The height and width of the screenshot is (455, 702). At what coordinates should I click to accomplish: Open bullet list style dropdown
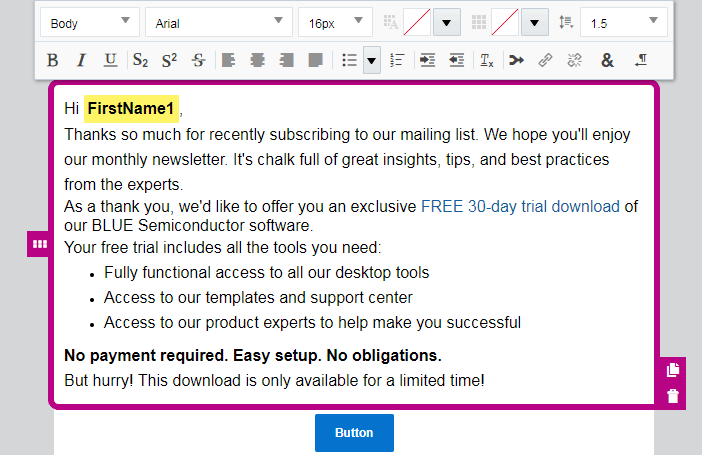pos(372,60)
